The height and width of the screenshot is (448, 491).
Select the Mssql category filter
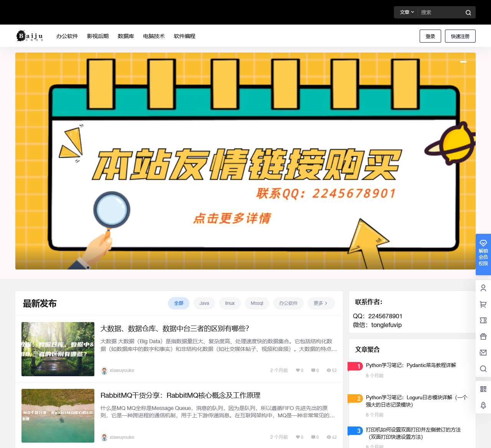click(257, 303)
